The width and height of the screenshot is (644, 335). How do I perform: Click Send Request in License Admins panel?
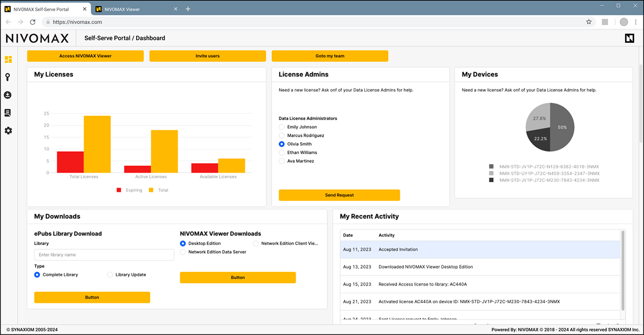339,195
